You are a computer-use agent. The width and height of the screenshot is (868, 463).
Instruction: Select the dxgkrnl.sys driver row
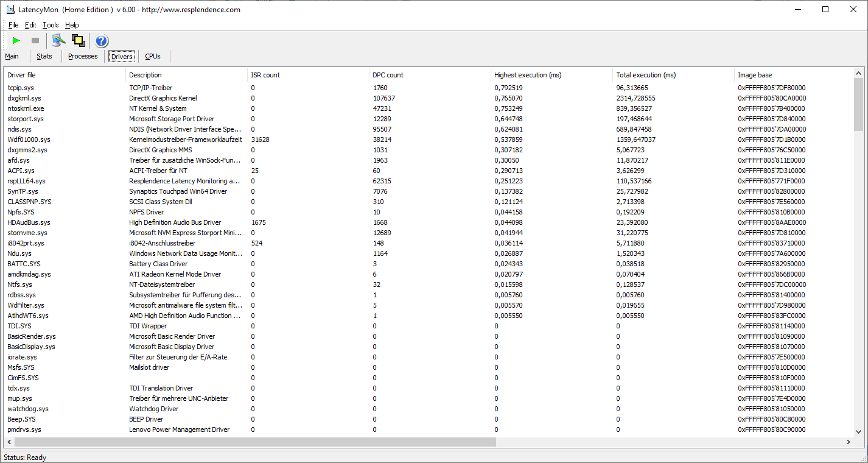pyautogui.click(x=429, y=98)
